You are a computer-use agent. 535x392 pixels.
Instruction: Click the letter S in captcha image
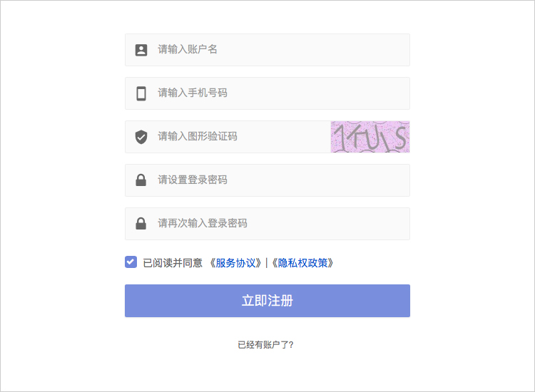pyautogui.click(x=400, y=137)
